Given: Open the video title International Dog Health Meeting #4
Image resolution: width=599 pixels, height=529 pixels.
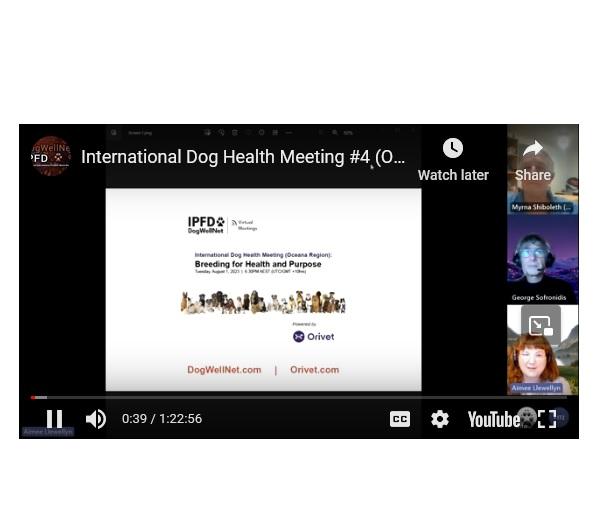Looking at the screenshot, I should [x=243, y=157].
